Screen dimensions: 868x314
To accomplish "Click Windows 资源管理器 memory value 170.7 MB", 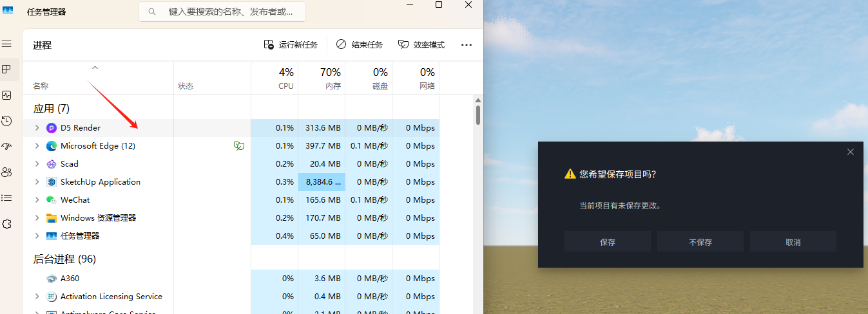I will (323, 218).
